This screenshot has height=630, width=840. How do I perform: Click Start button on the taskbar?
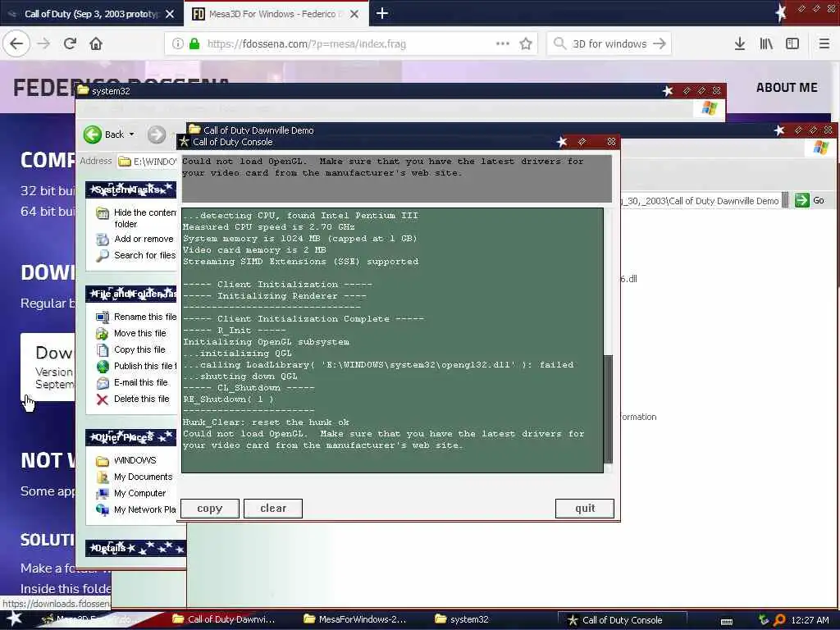(14, 619)
